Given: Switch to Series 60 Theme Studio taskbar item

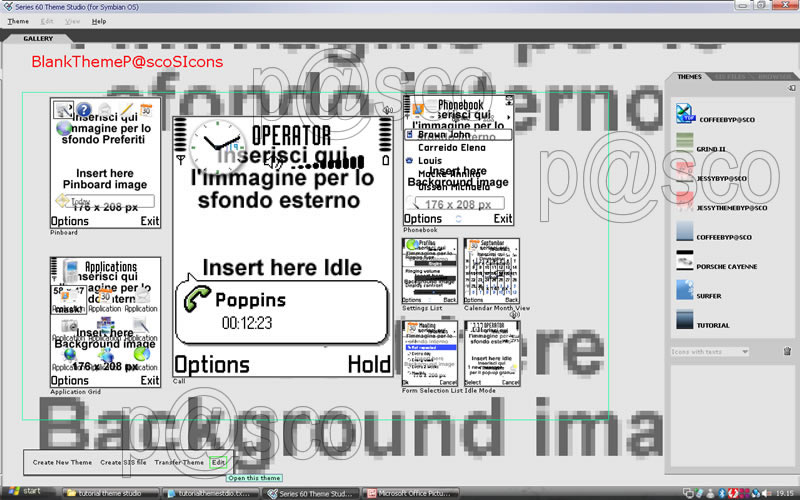Looking at the screenshot, I should [311, 493].
